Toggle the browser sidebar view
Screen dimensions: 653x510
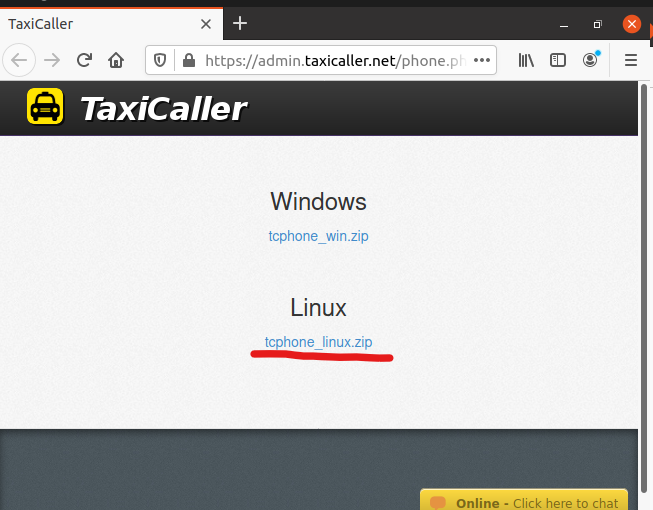click(558, 60)
